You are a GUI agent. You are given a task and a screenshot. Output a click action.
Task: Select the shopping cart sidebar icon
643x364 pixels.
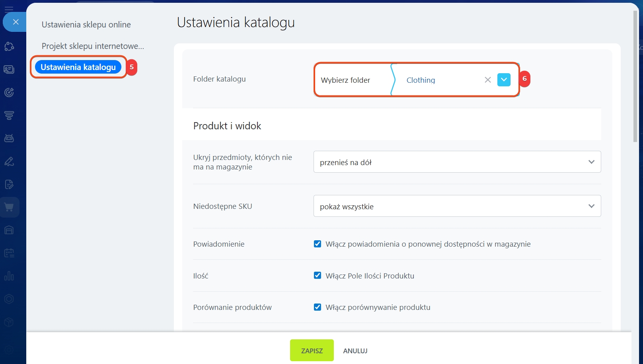tap(9, 207)
